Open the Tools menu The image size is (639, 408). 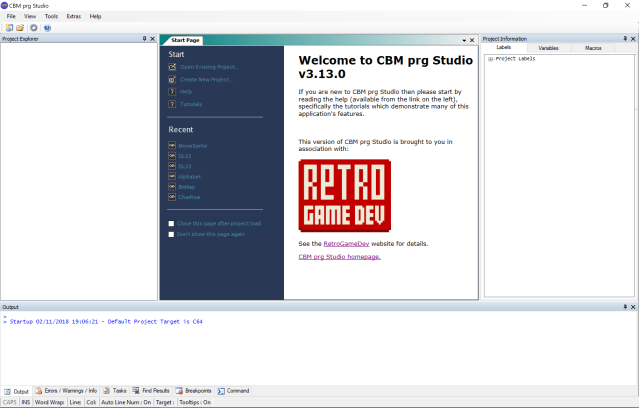pyautogui.click(x=51, y=16)
